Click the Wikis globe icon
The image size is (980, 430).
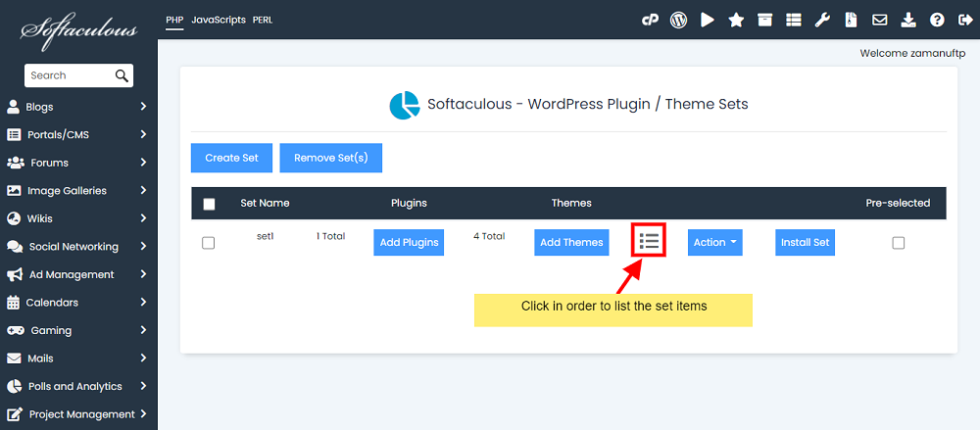pyautogui.click(x=14, y=218)
